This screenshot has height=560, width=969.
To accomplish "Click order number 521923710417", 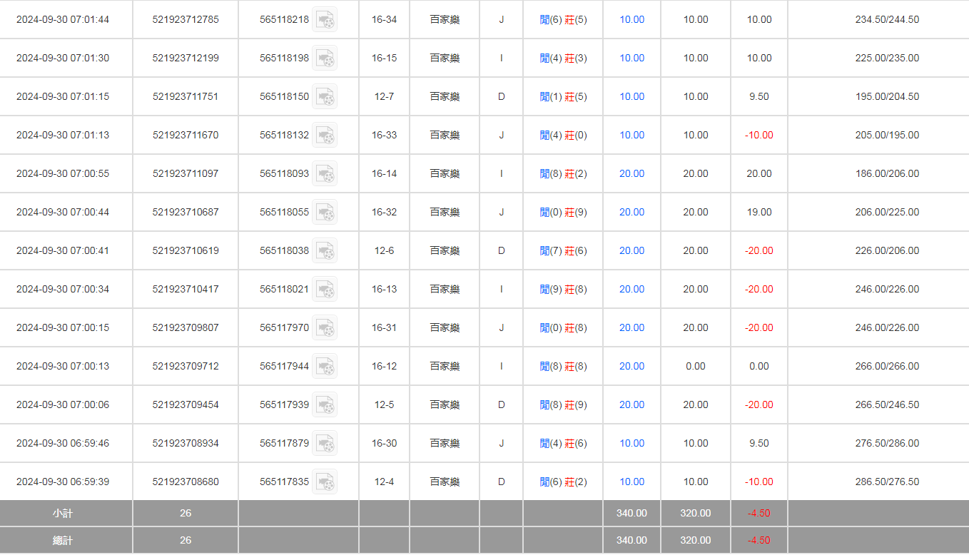I will (x=186, y=290).
